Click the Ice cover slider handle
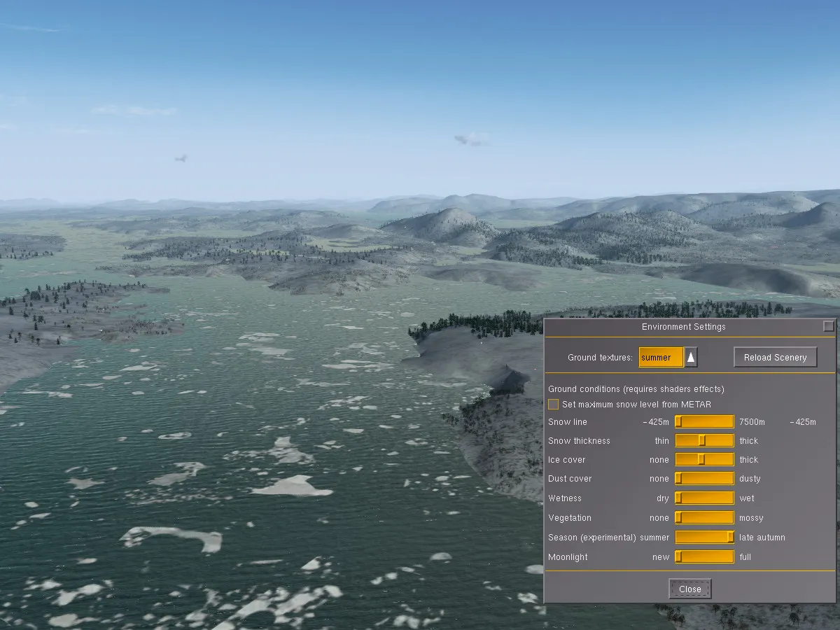Viewport: 840px width, 630px height. (x=701, y=460)
